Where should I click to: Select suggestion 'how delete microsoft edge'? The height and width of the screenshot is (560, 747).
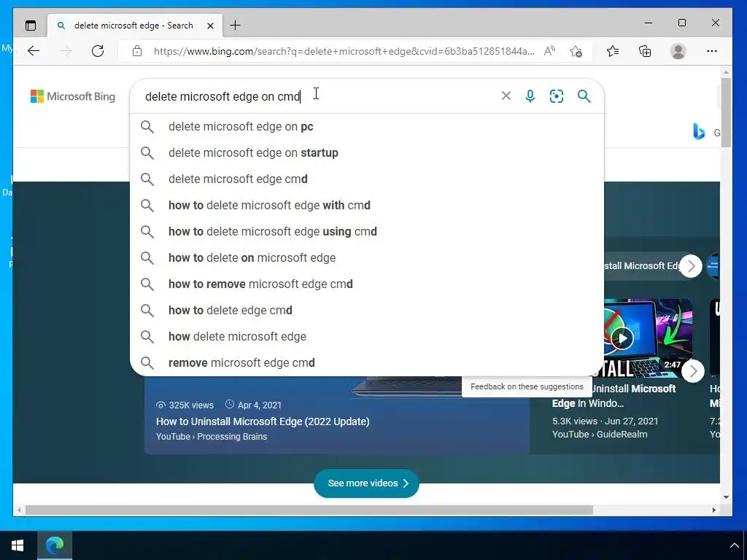pyautogui.click(x=367, y=336)
